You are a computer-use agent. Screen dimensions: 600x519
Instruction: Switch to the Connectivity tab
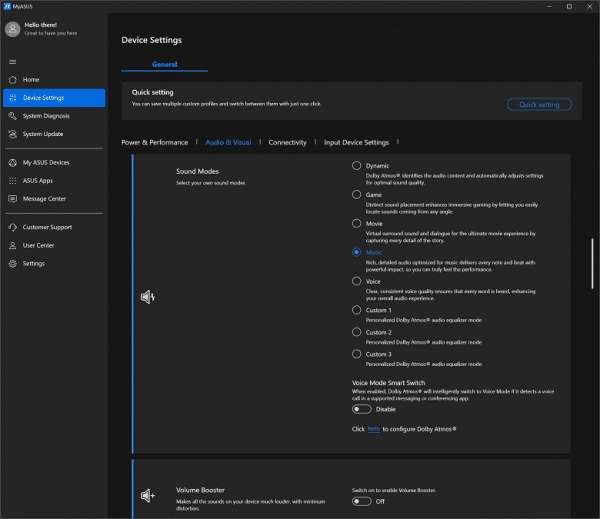coord(287,143)
